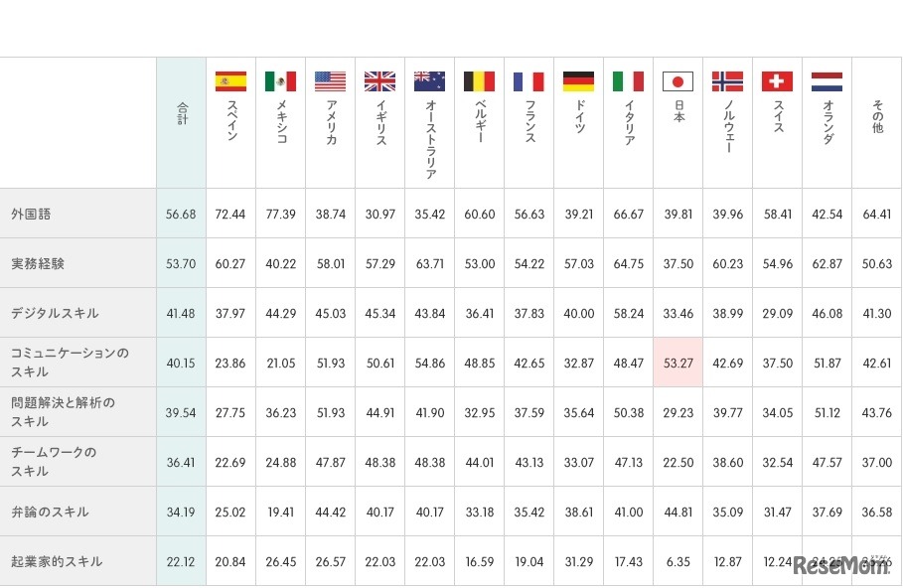Image resolution: width=903 pixels, height=588 pixels.
Task: Click the highlighted pink 53.27 cell
Action: click(x=677, y=363)
